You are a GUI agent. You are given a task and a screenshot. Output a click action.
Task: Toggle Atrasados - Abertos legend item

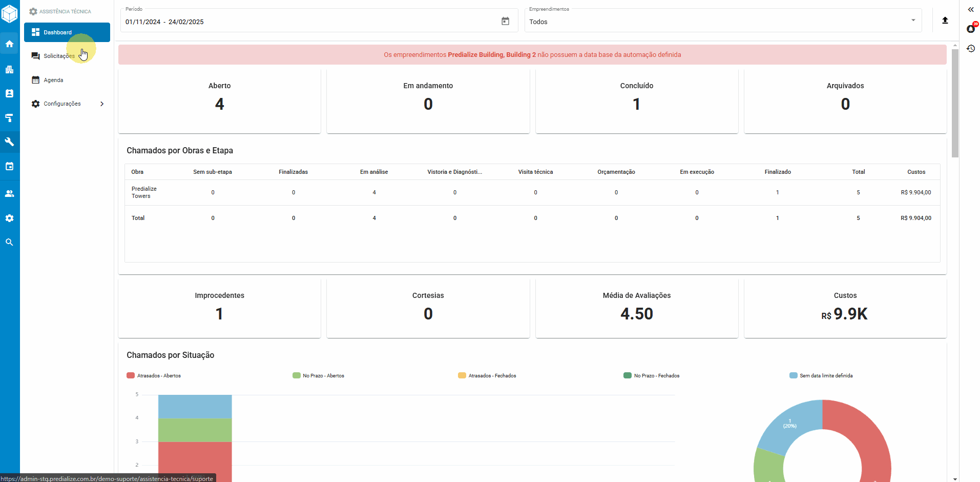[154, 376]
